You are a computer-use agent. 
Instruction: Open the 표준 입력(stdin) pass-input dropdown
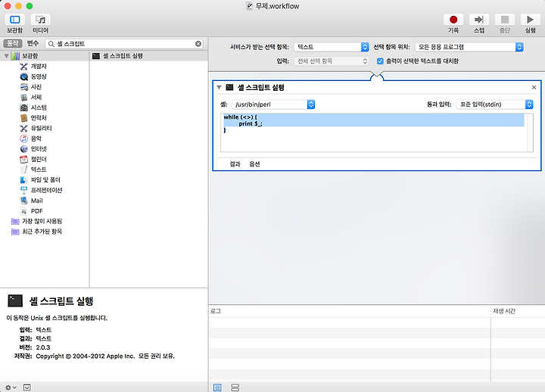[x=494, y=104]
